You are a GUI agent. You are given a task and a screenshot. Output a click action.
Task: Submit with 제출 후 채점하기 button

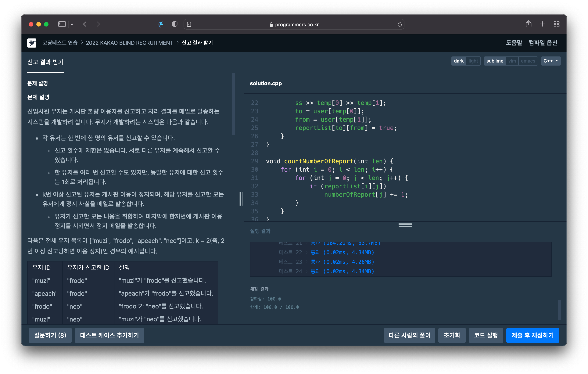(x=532, y=335)
